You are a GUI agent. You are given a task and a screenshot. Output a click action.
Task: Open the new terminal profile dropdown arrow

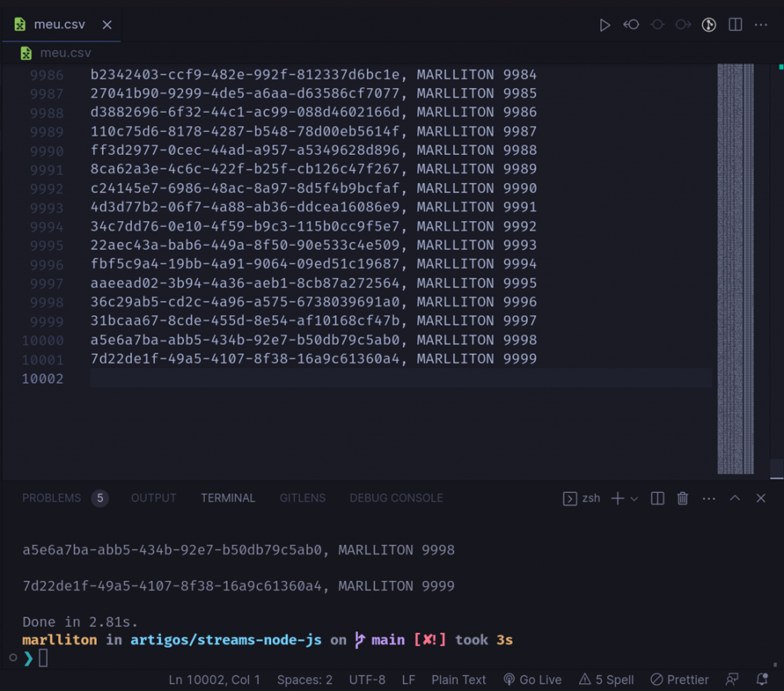click(634, 499)
